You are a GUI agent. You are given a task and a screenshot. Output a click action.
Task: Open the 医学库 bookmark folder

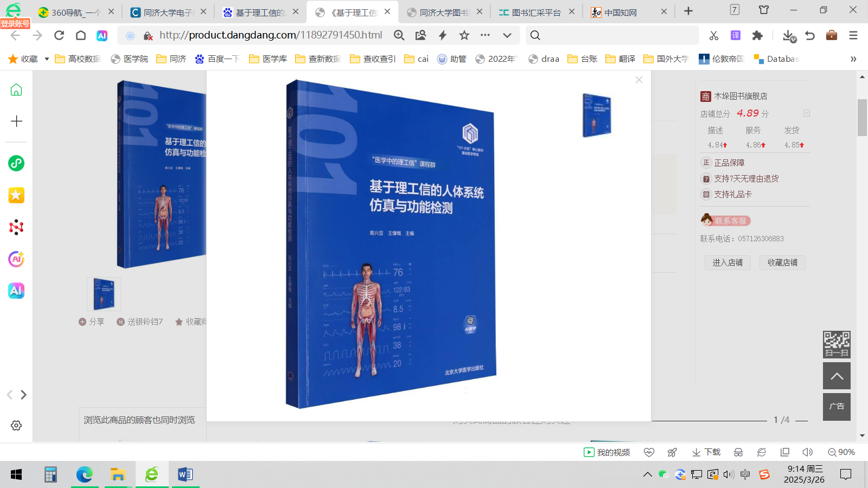(x=268, y=59)
